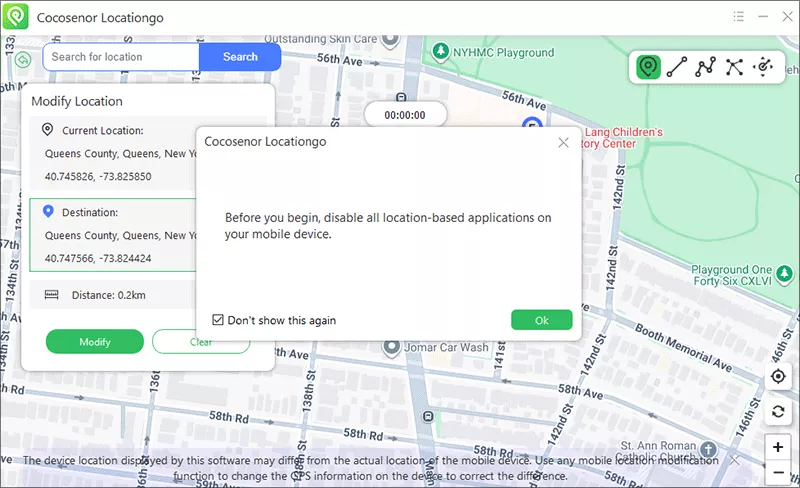Confirm the dialog with Ok button
Viewport: 800px width, 488px height.
(541, 320)
